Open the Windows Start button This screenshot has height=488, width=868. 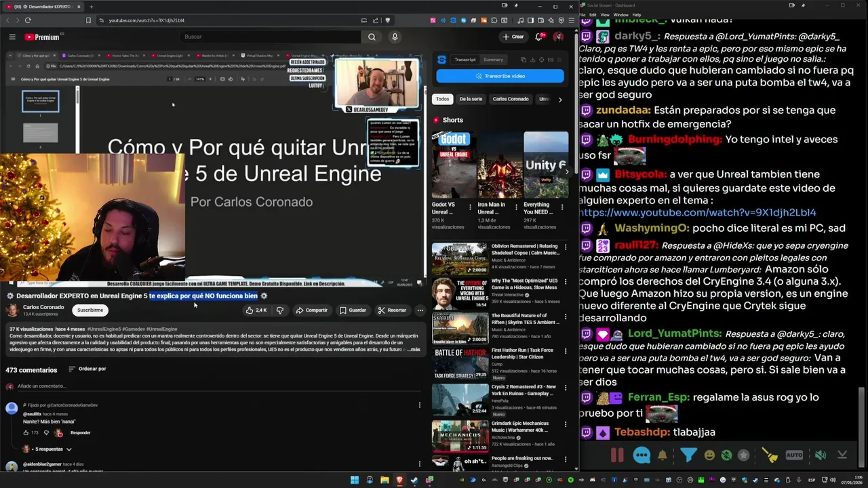355,481
